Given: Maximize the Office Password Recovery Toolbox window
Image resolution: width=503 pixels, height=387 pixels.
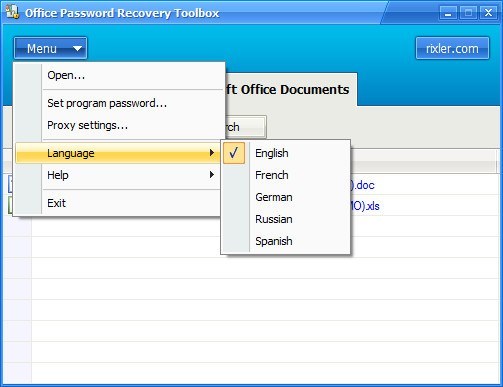Looking at the screenshot, I should pyautogui.click(x=468, y=13).
